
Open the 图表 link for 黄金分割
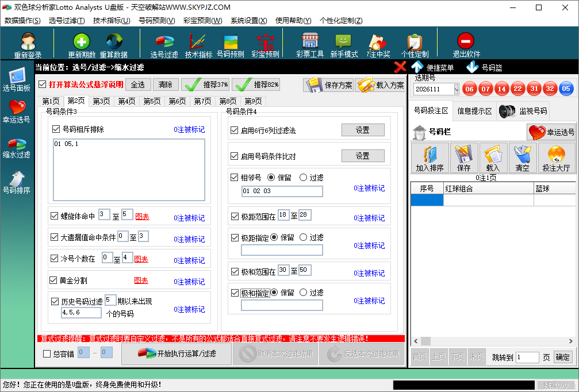coord(141,280)
